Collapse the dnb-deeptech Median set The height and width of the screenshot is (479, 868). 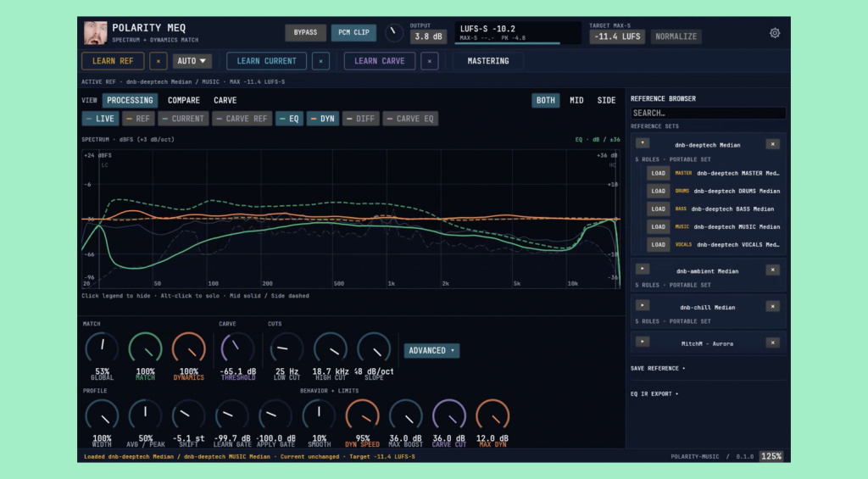point(643,143)
